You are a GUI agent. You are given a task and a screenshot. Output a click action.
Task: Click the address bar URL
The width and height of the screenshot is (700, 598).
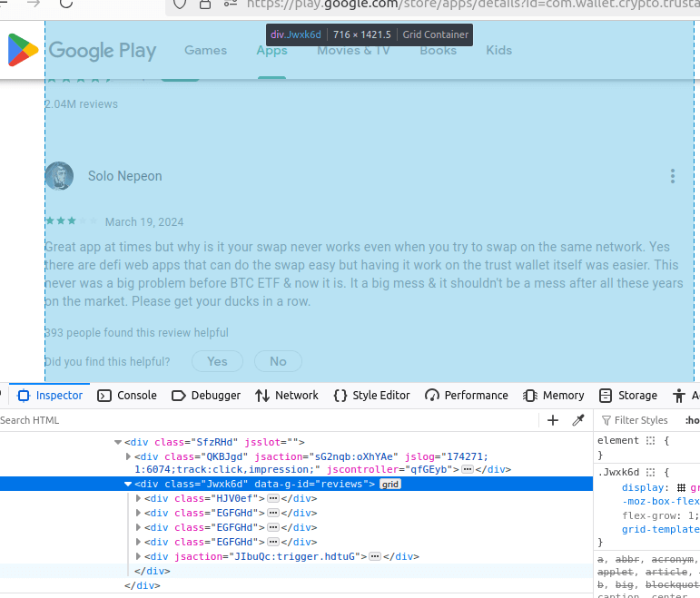[473, 5]
